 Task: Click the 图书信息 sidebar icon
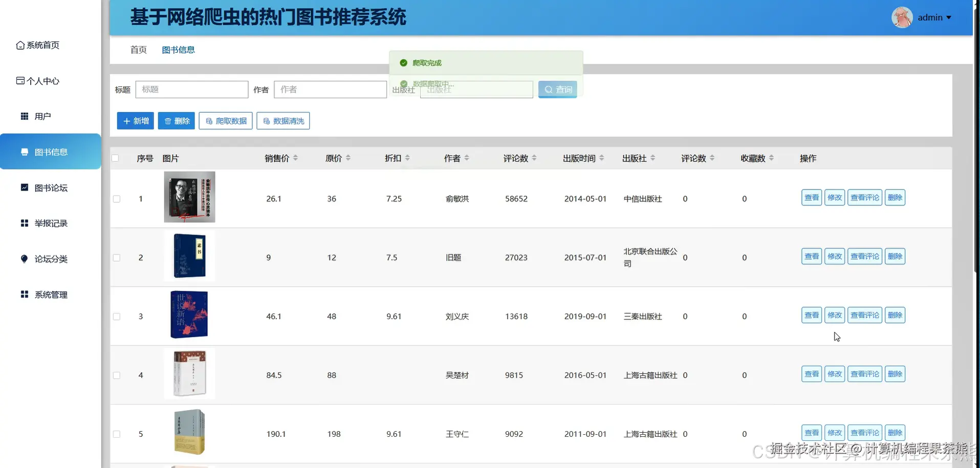pyautogui.click(x=25, y=152)
